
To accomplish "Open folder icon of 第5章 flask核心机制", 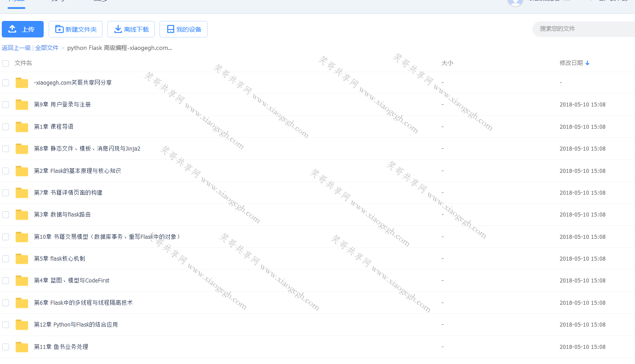I will tap(22, 258).
